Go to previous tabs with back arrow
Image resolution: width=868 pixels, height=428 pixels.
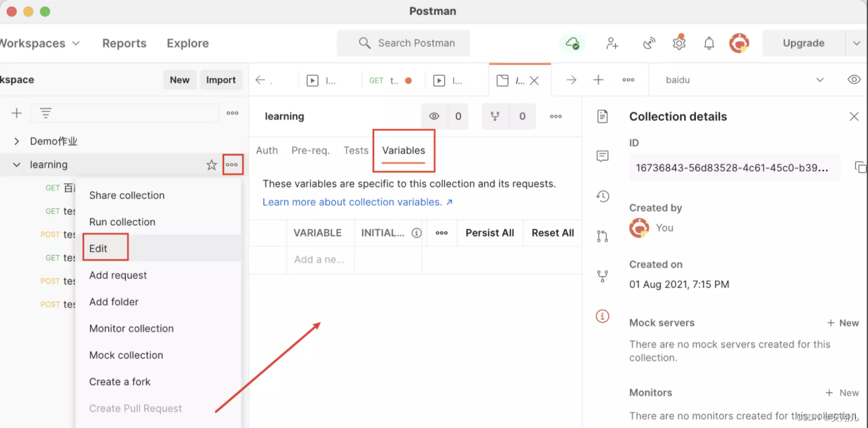[x=261, y=80]
